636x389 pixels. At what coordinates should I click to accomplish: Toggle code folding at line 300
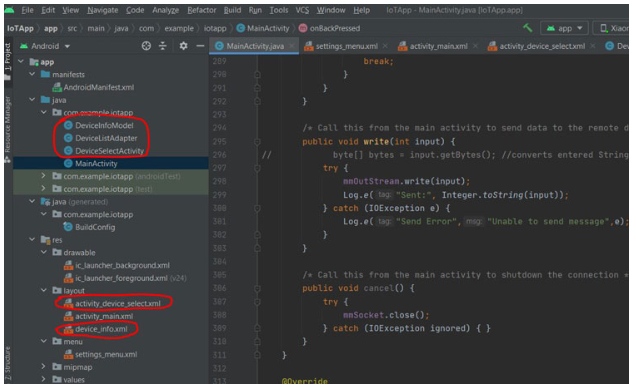pos(257,208)
